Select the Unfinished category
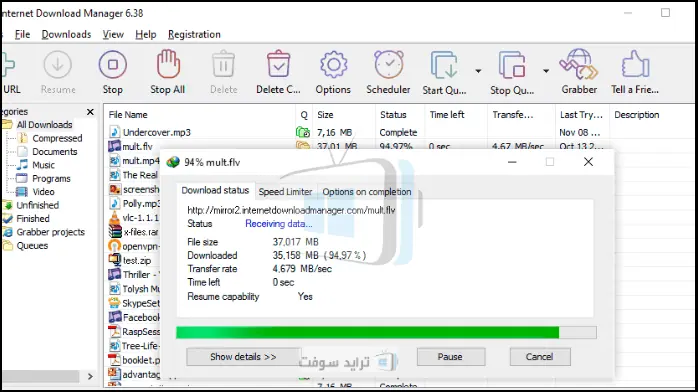 pyautogui.click(x=37, y=205)
